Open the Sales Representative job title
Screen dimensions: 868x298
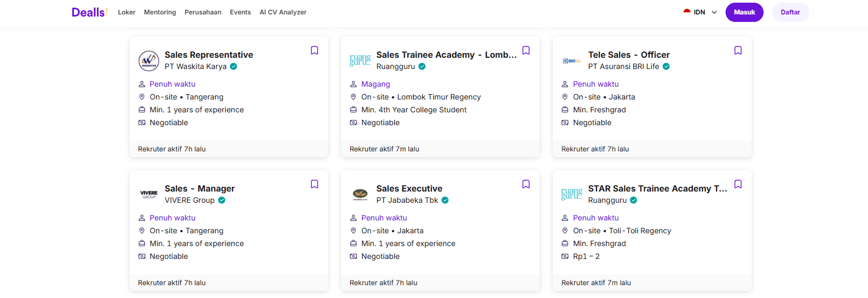pyautogui.click(x=209, y=55)
